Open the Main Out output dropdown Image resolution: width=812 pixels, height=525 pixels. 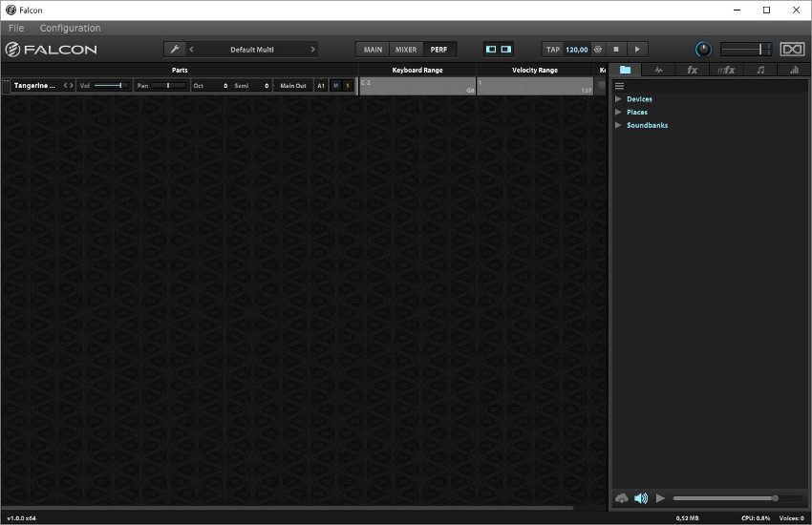(293, 85)
